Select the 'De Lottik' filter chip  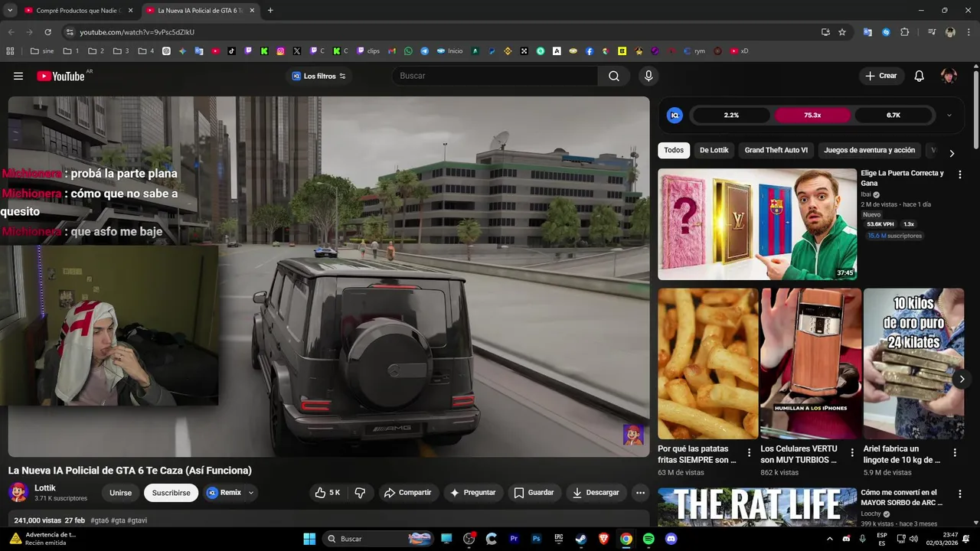click(714, 150)
